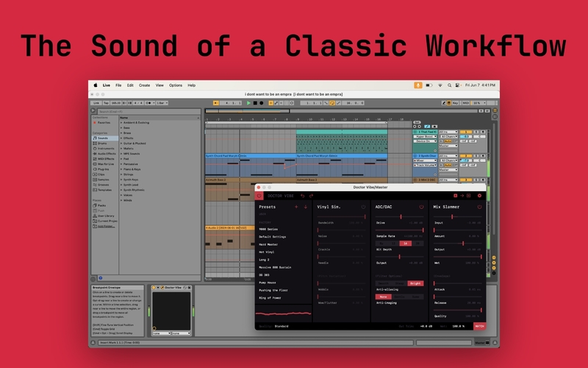Select the Sounds category in browser
Viewport: 588px width, 368px height.
click(105, 138)
